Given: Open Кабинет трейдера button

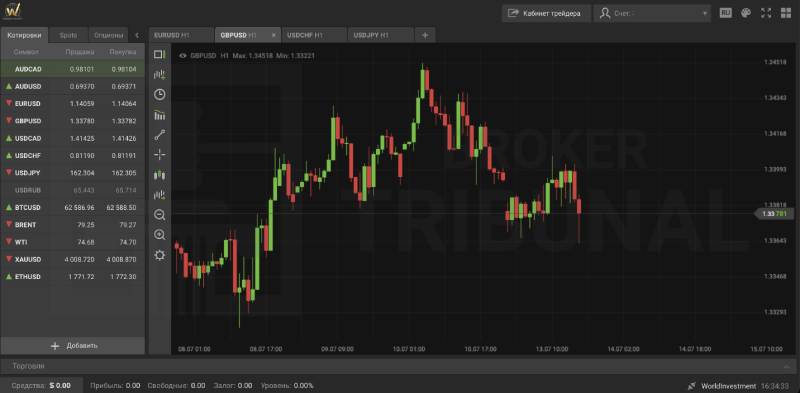Looking at the screenshot, I should pos(546,13).
